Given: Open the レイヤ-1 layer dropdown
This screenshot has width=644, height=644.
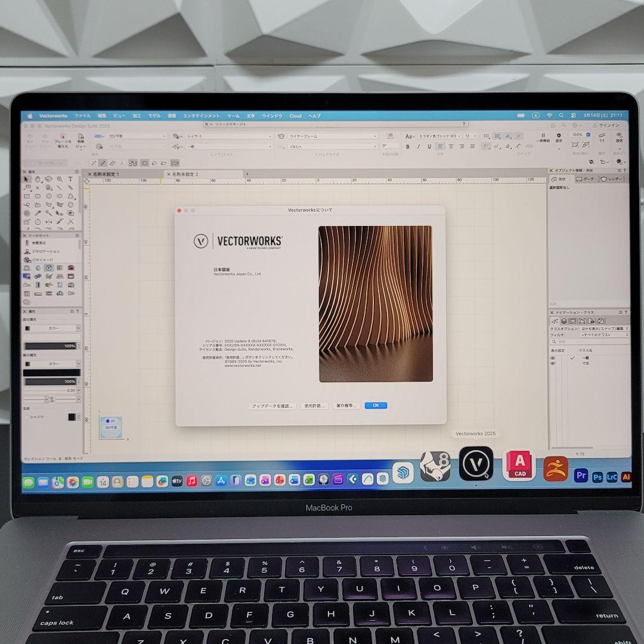Looking at the screenshot, I should 228,136.
